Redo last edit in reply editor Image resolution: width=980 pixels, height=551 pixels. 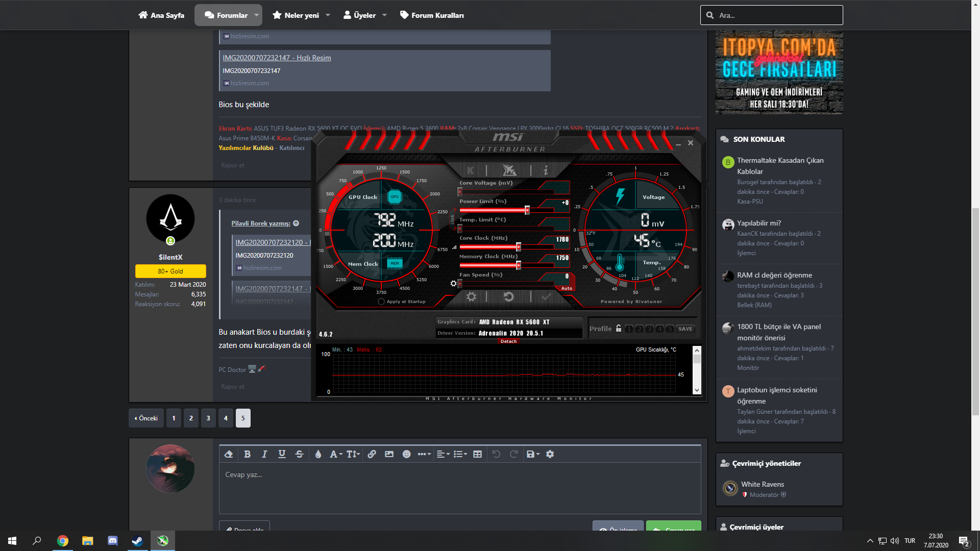[x=514, y=454]
